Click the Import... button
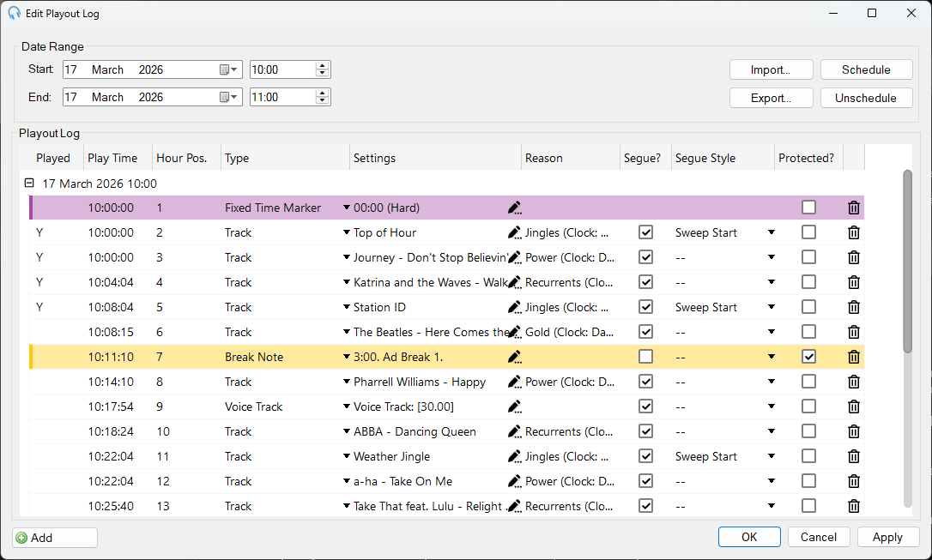Viewport: 932px width, 560px height. [x=771, y=69]
